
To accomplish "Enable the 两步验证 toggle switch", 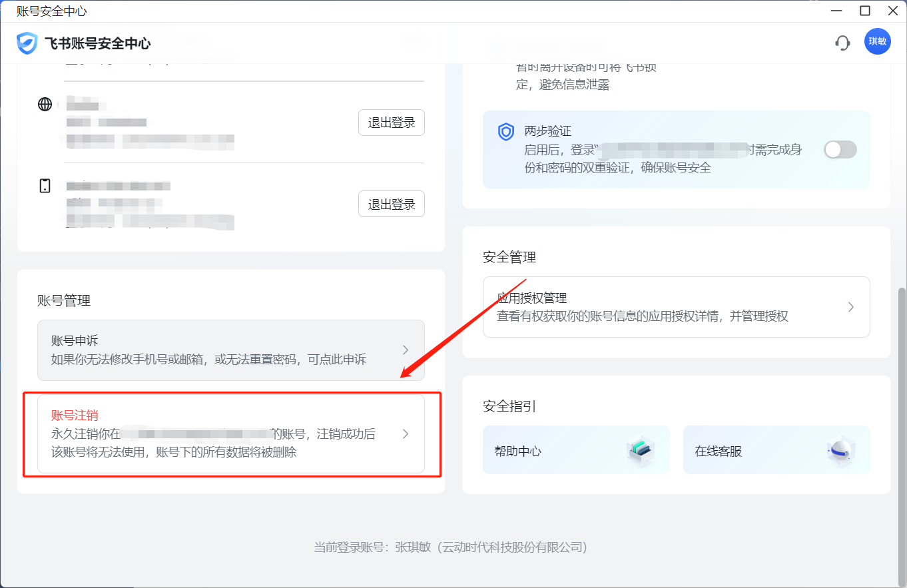I will tap(840, 149).
